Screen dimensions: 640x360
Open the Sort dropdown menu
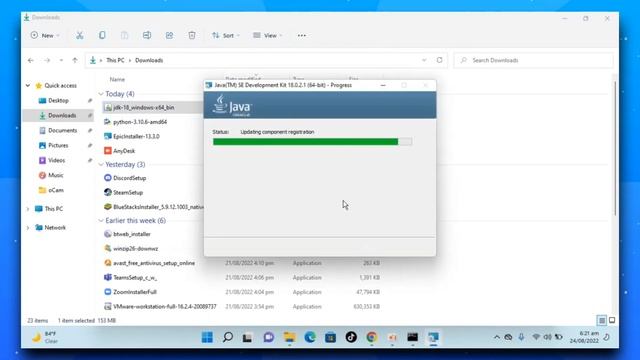click(226, 36)
